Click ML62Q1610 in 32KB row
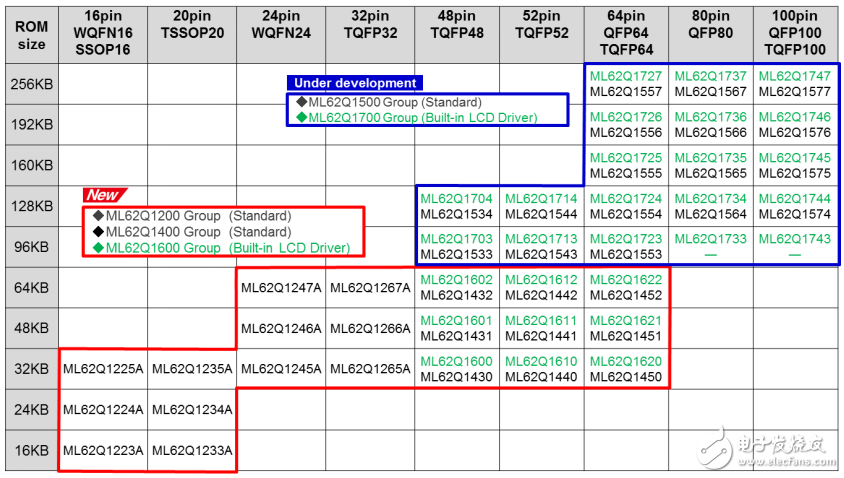 point(541,361)
